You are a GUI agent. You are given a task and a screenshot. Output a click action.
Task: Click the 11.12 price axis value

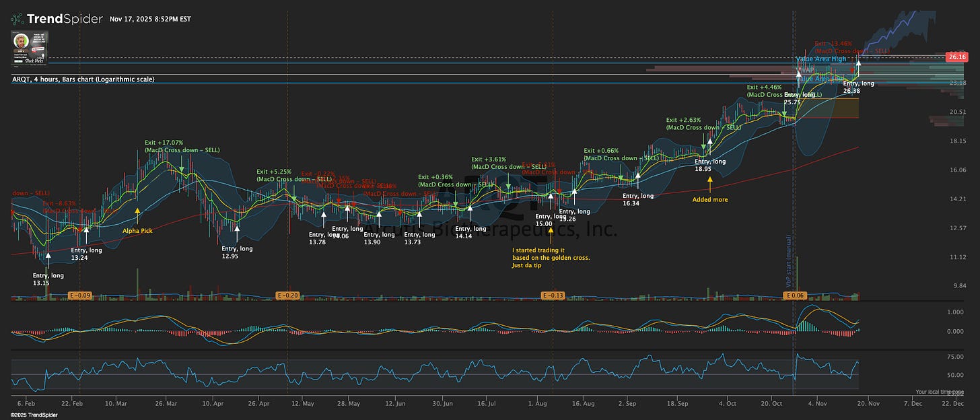point(958,256)
